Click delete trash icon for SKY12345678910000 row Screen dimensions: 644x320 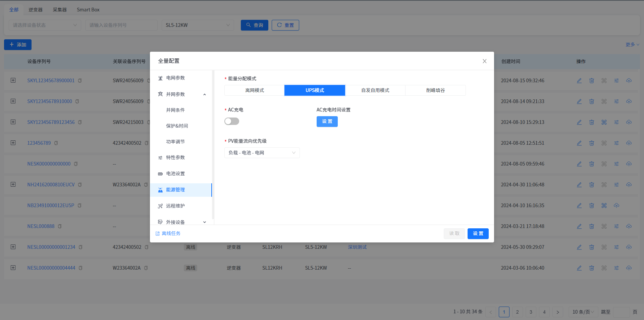(592, 101)
